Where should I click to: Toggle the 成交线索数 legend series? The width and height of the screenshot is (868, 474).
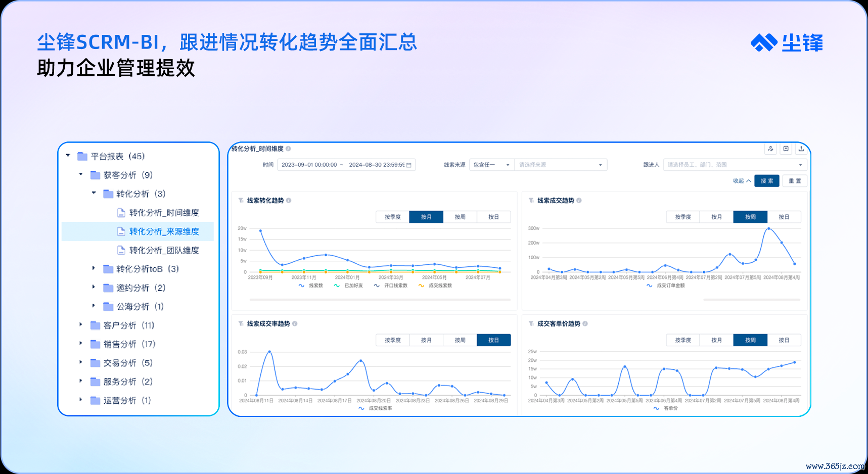435,286
